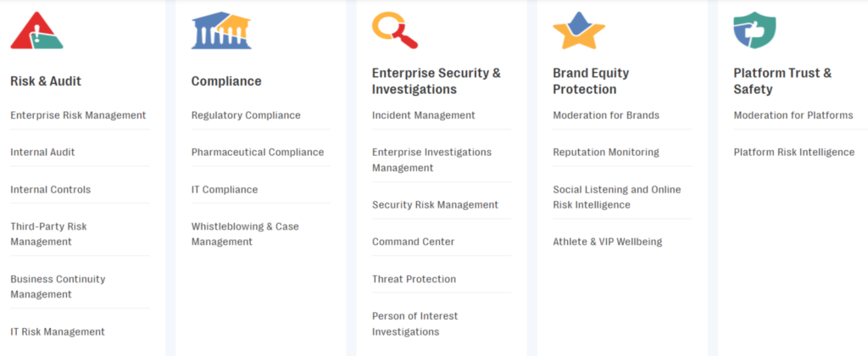Select Platform Risk Intelligence link
This screenshot has width=868, height=356.
click(794, 153)
